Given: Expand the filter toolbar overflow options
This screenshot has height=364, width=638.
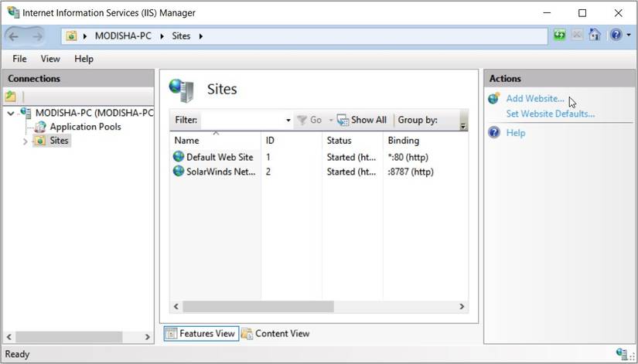Looking at the screenshot, I should [x=463, y=126].
